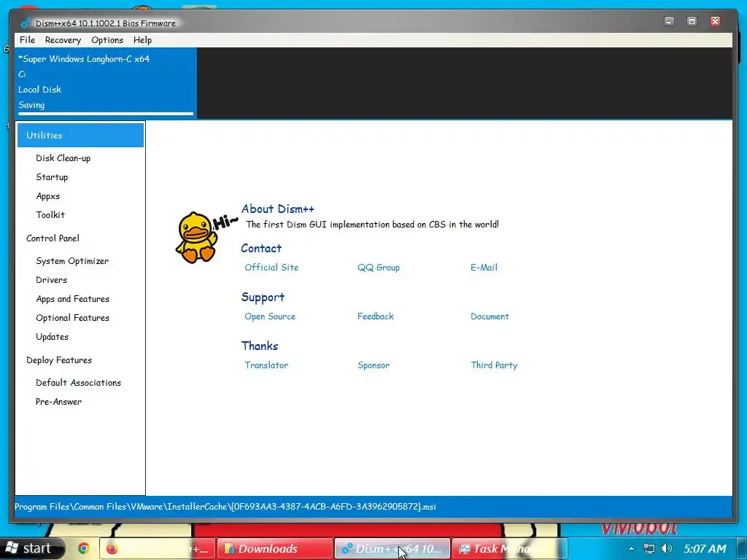Open the QQ Group link
747x560 pixels.
[x=379, y=268]
